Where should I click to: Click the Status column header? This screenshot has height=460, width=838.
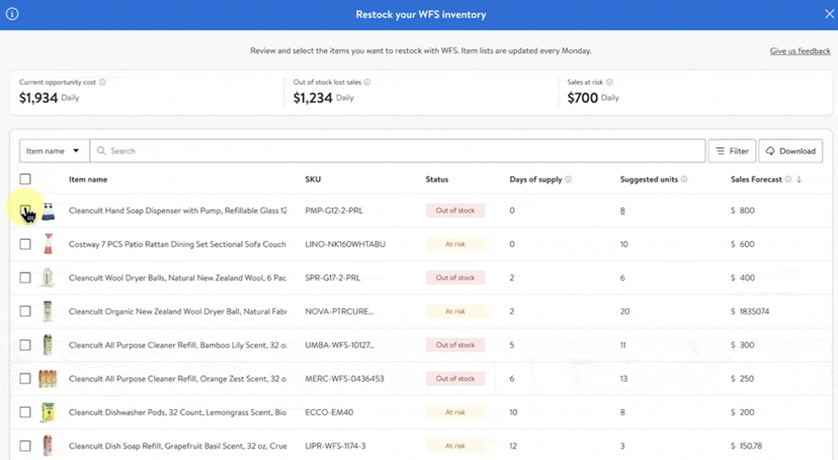coord(437,180)
